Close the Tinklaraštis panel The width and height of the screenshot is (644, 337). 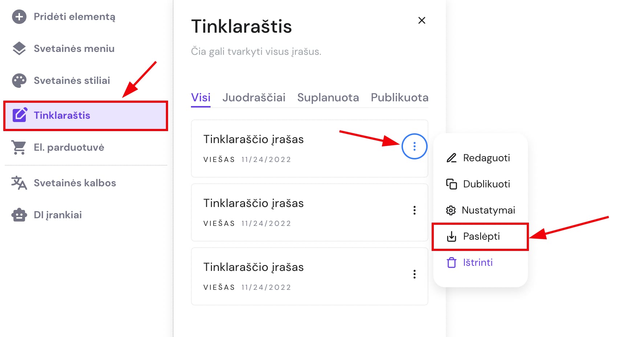[421, 20]
